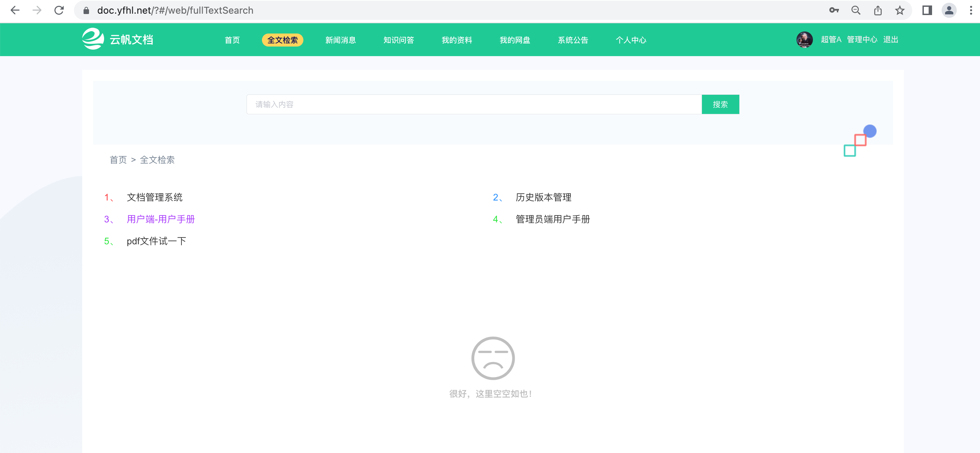Click the green 搜索 button
The image size is (980, 453).
click(x=720, y=104)
